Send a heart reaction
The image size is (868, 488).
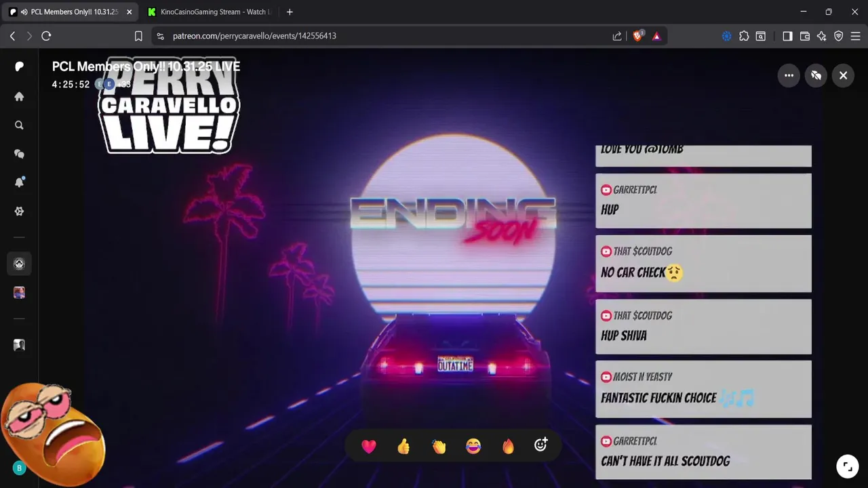(x=369, y=446)
